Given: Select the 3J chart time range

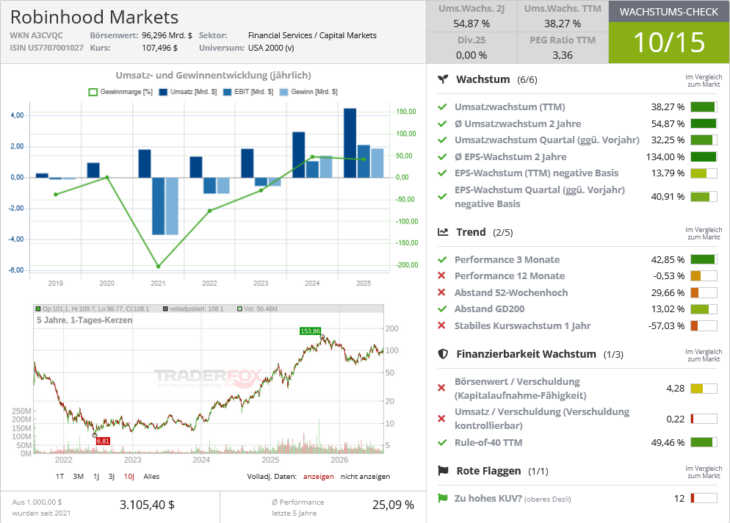Looking at the screenshot, I should (x=111, y=476).
